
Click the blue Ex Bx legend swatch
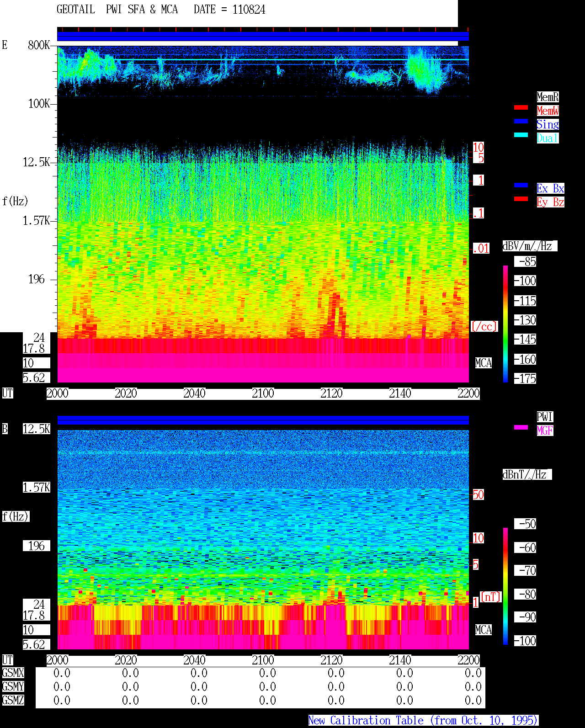521,185
